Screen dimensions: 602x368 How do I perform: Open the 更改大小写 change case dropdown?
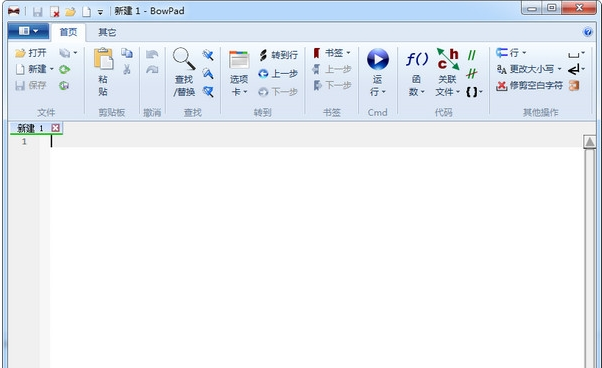pos(529,69)
